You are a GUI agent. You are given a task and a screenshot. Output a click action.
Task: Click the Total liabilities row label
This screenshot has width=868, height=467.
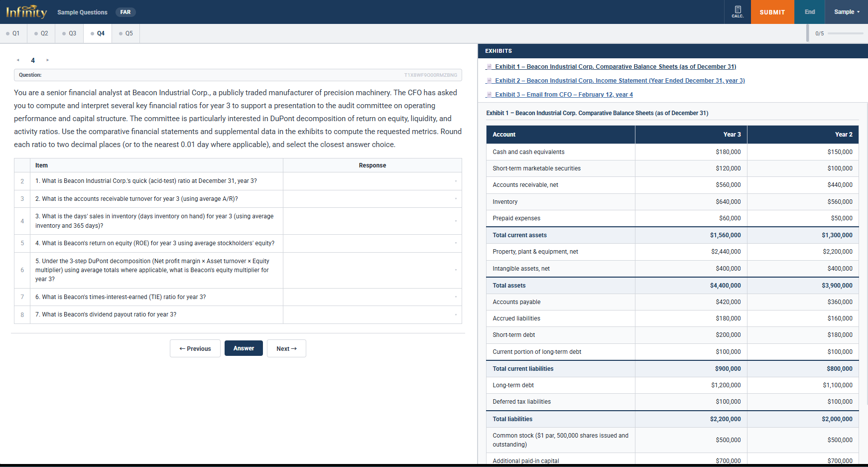512,419
